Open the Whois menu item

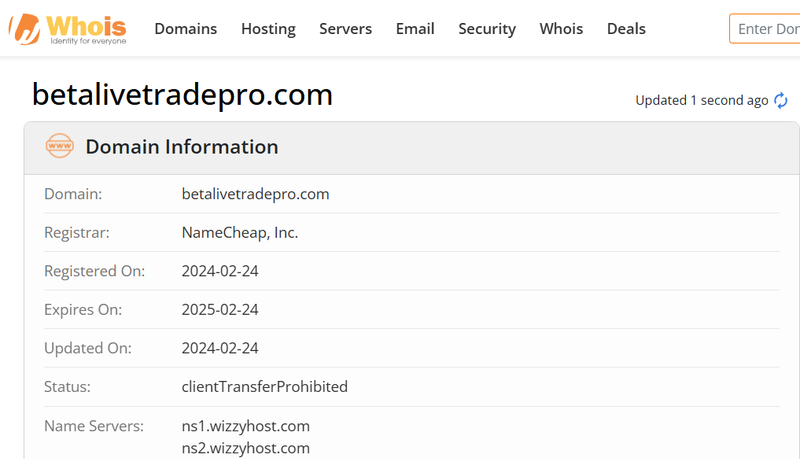coord(561,29)
